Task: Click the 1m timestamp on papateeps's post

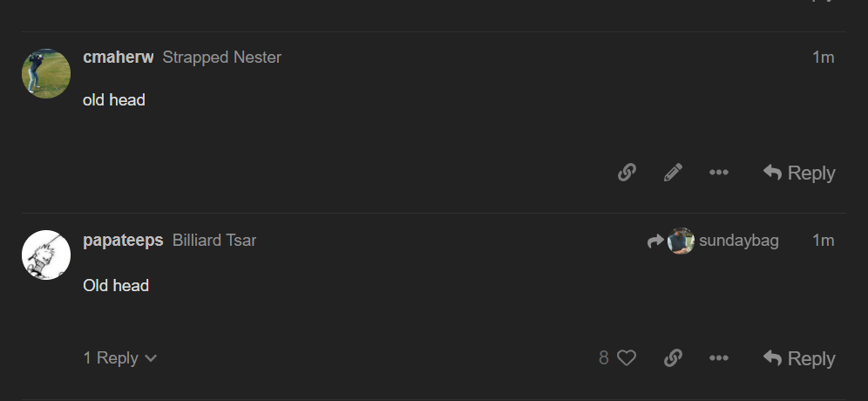Action: 824,241
